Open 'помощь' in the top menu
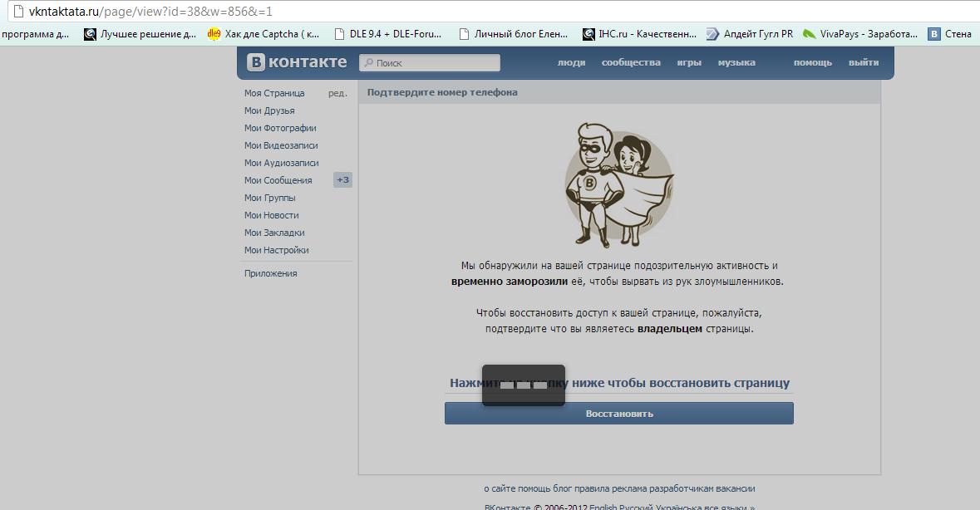 point(812,62)
